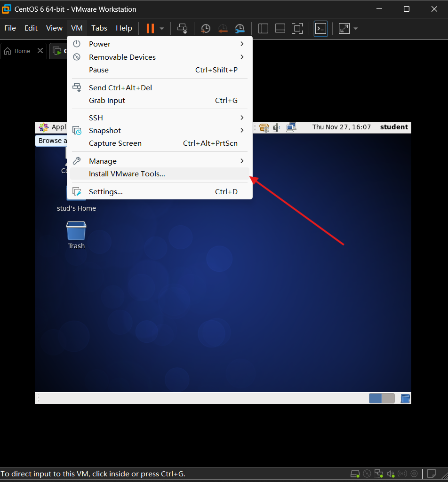Switch to console view terminal icon
The height and width of the screenshot is (482, 448).
click(x=320, y=29)
